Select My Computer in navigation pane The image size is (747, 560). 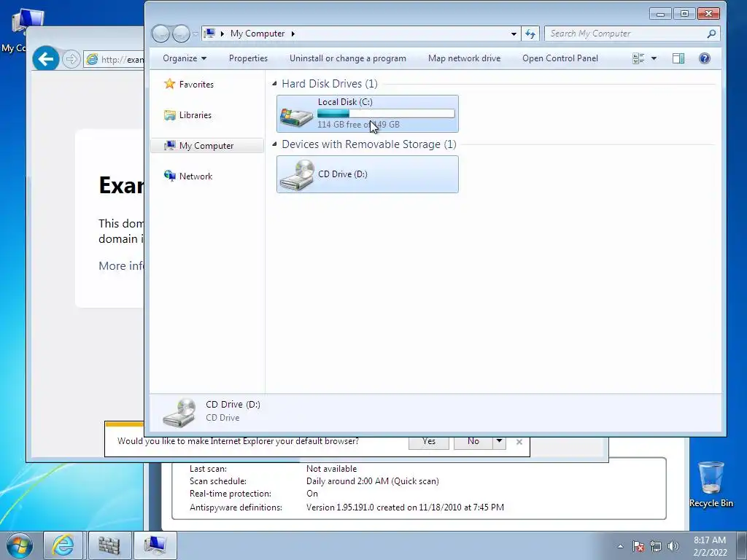206,146
